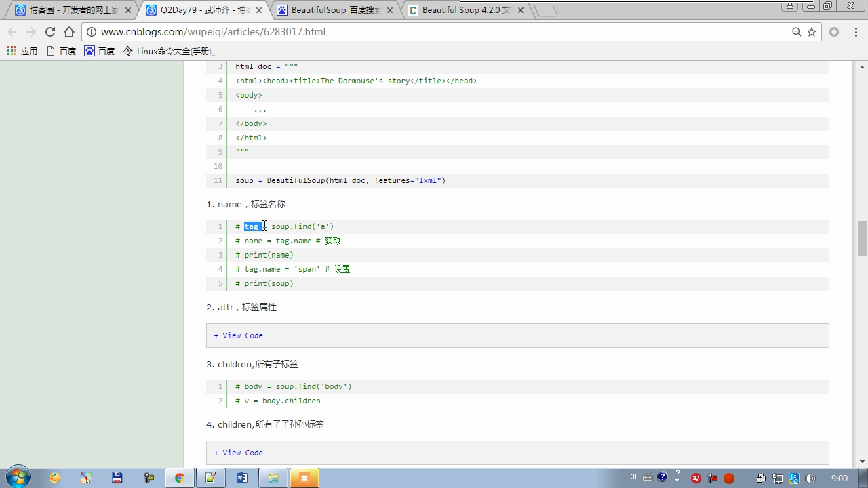This screenshot has width=868, height=488.
Task: Open the 应用 apps shortcut in bookmarks bar
Action: click(22, 51)
